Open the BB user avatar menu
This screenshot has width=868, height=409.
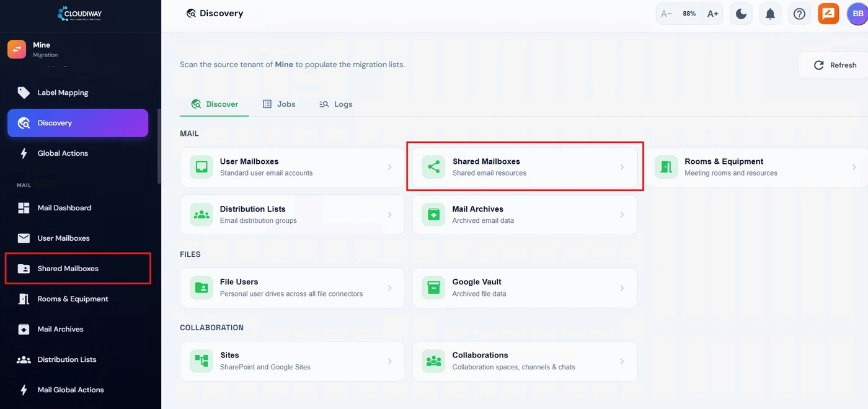tap(857, 14)
